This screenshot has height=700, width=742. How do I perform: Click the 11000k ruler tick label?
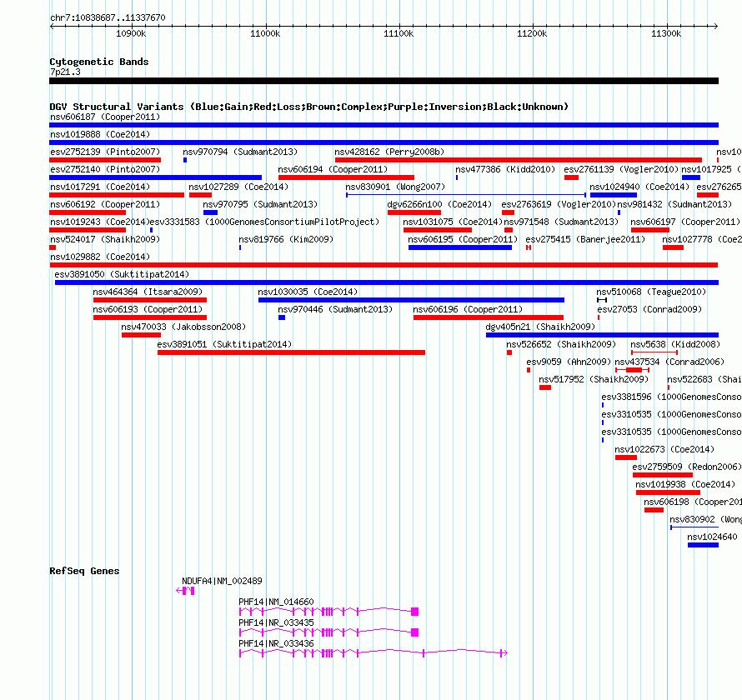(265, 33)
